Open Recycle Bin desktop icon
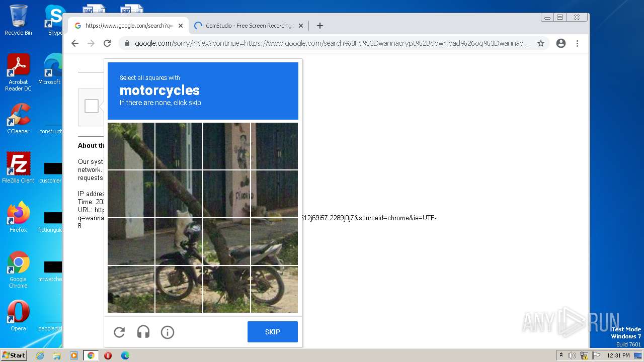The height and width of the screenshot is (362, 644). pos(18,20)
